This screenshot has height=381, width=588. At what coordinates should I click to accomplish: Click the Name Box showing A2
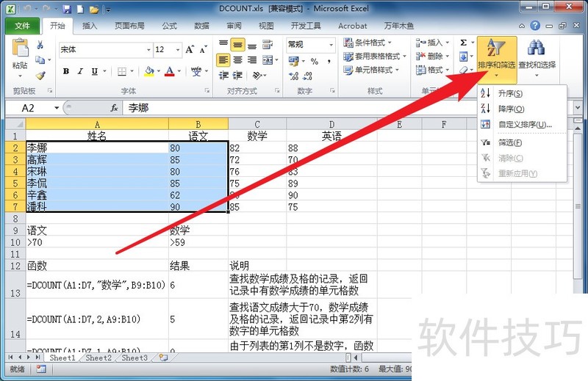point(33,108)
